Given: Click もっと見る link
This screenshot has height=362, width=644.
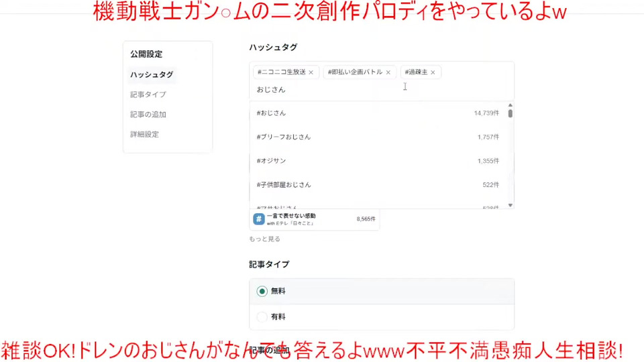Looking at the screenshot, I should click(x=264, y=239).
